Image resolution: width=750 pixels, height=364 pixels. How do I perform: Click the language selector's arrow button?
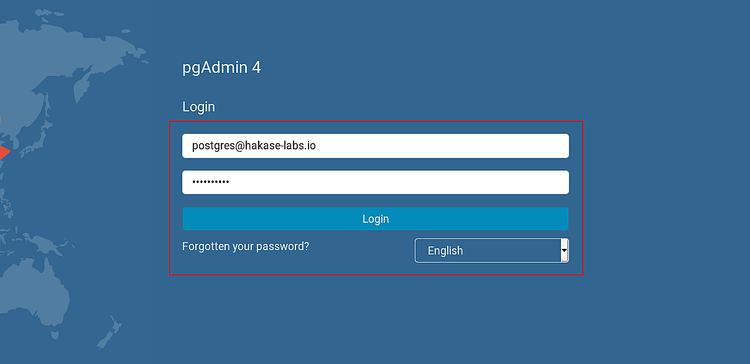(x=564, y=251)
